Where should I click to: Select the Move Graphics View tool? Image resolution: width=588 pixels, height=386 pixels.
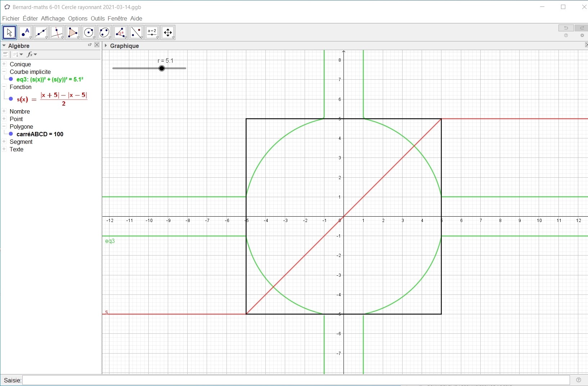coord(168,32)
